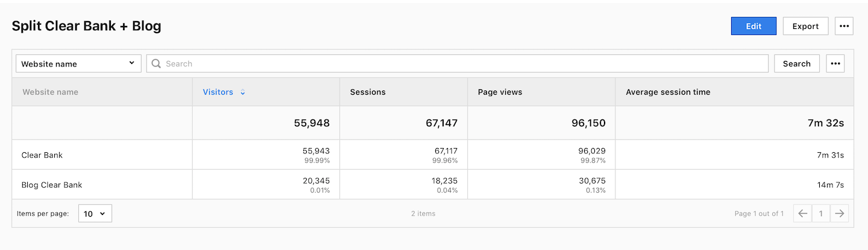Sort by Average session time column
The width and height of the screenshot is (868, 250).
click(668, 92)
